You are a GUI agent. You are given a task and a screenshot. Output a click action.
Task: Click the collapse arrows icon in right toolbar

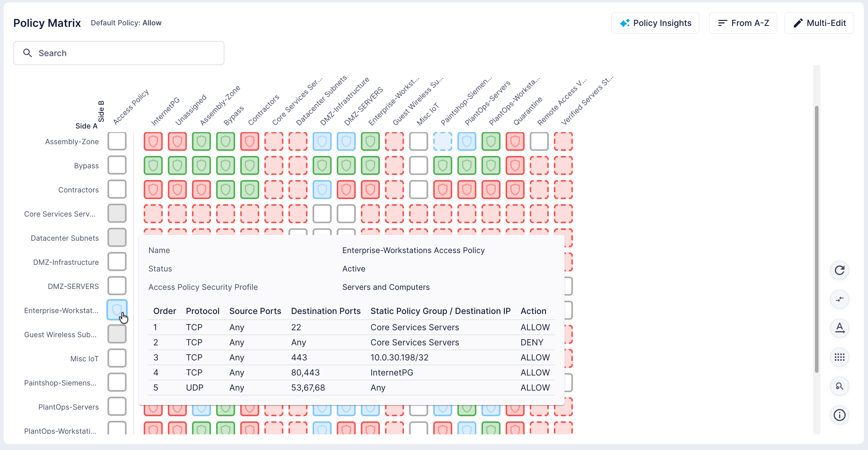pyautogui.click(x=839, y=299)
